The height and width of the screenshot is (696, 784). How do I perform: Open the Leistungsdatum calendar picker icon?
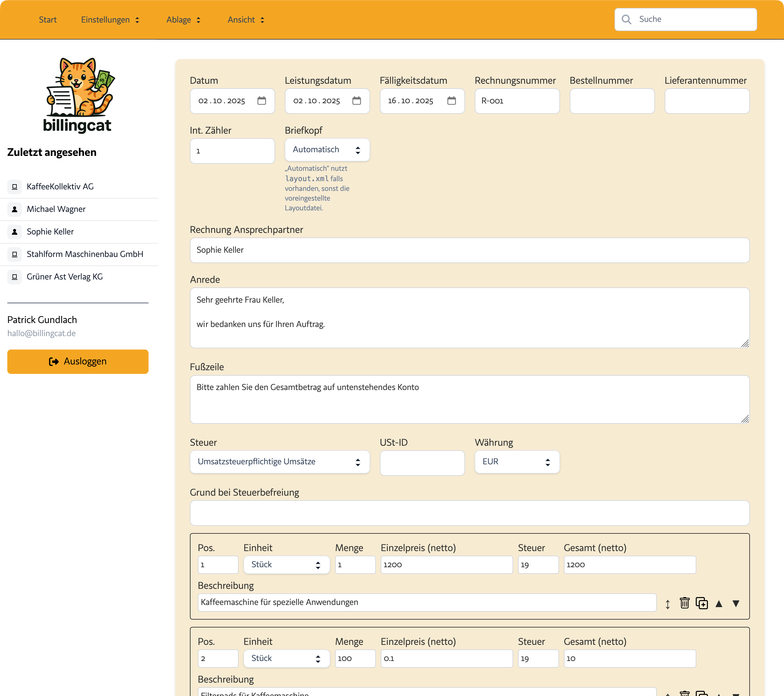(356, 100)
